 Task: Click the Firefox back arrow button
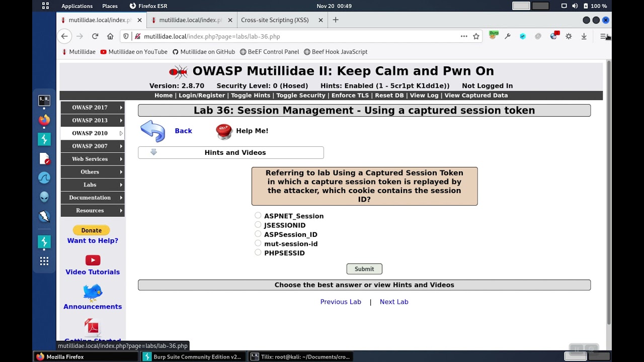tap(64, 36)
